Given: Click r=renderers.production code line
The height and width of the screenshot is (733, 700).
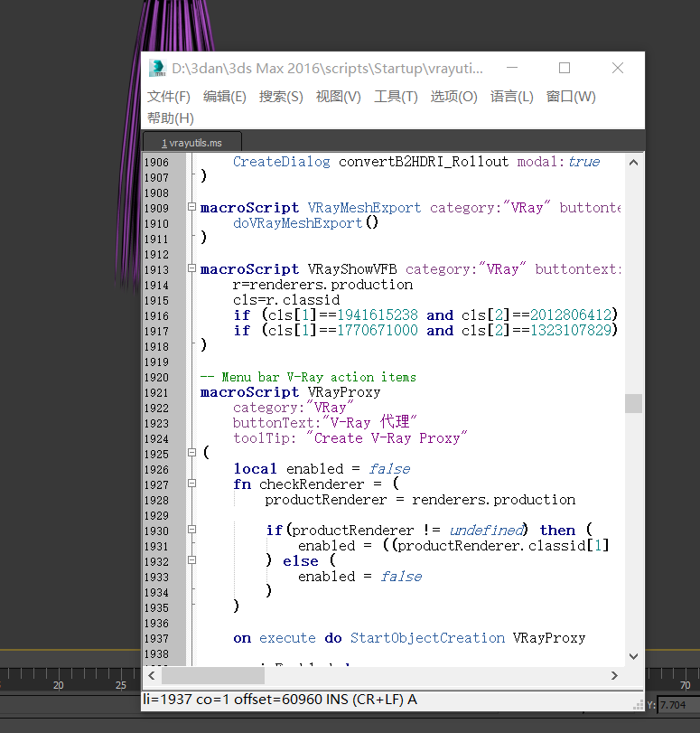Looking at the screenshot, I should pos(322,285).
